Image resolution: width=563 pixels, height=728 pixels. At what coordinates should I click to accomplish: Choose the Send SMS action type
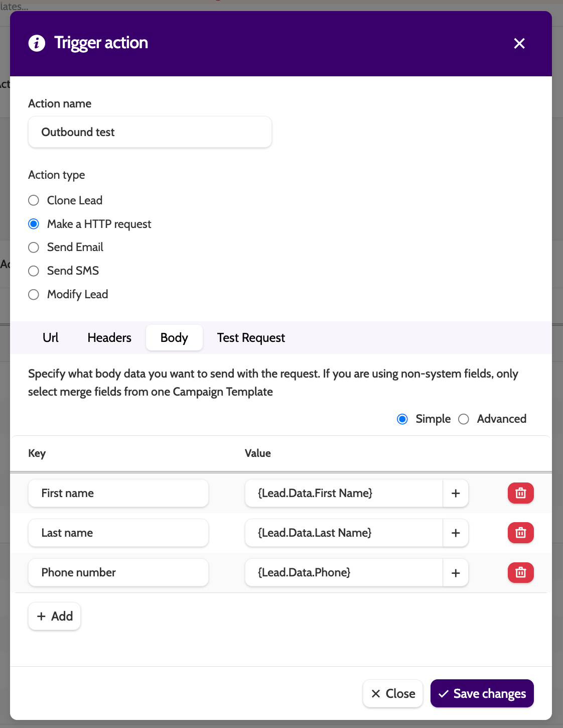(x=34, y=271)
